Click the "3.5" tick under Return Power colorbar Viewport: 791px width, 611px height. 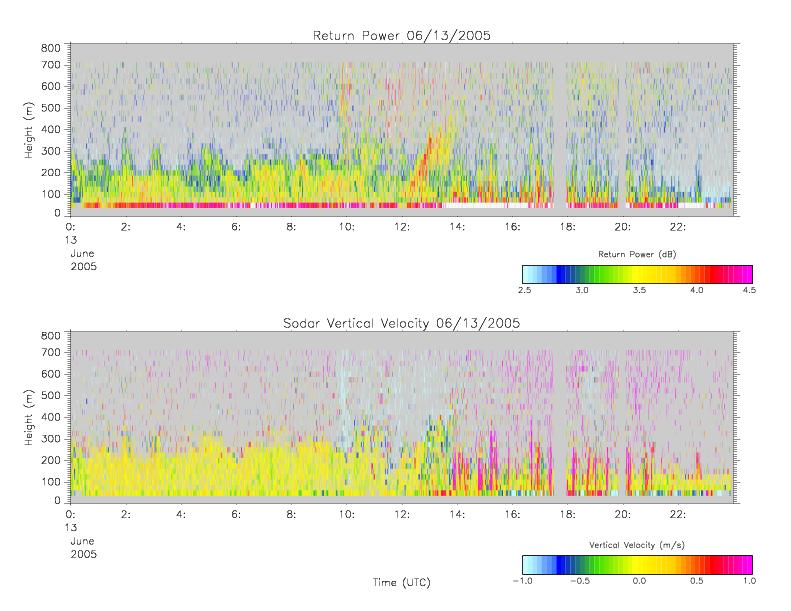[639, 290]
